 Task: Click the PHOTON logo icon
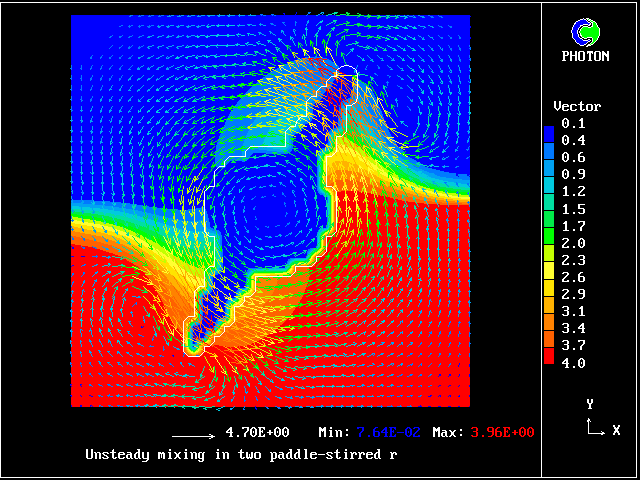[585, 31]
